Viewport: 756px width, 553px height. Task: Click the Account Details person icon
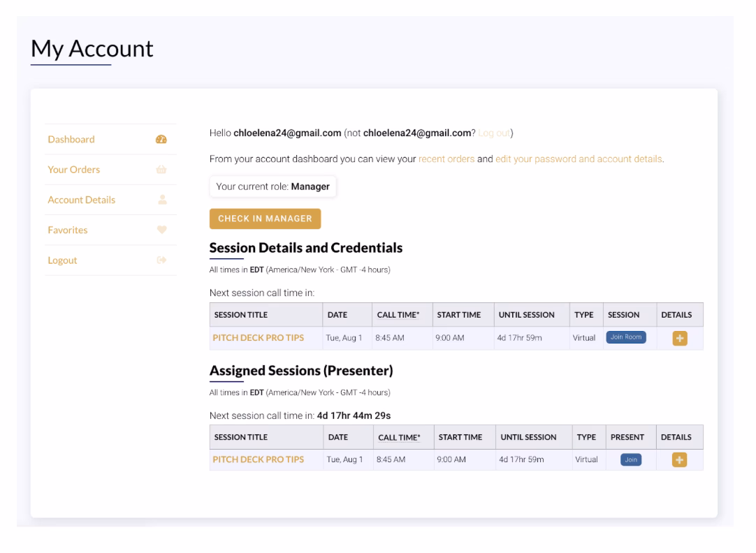click(162, 200)
